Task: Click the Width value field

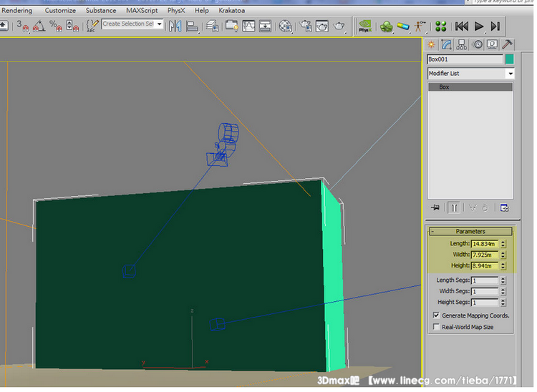Action: 485,255
